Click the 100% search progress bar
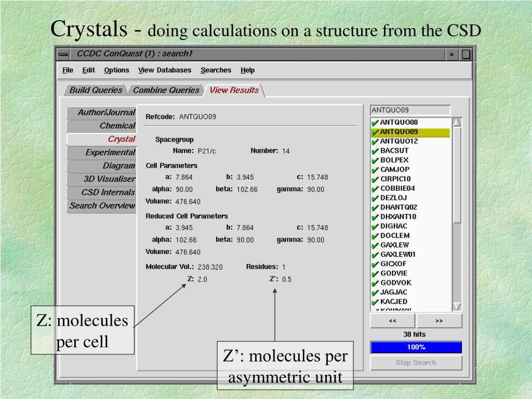Screen dimensions: 532x399 416,348
